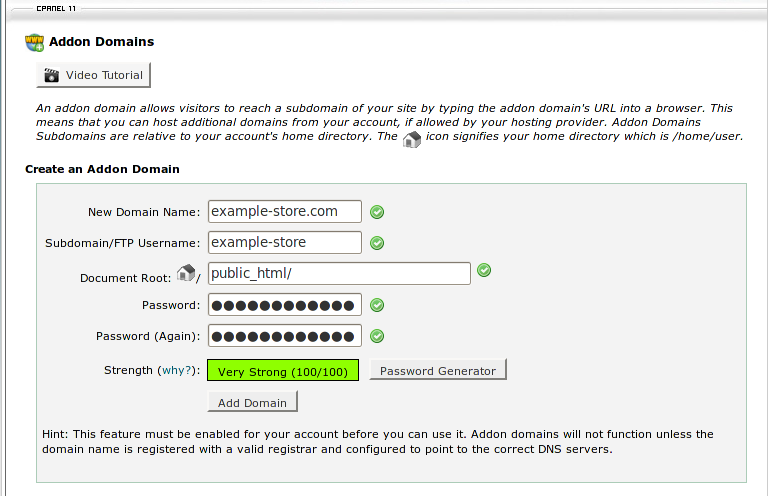Click the home icon beside Document Root
This screenshot has height=496, width=770.
coord(186,272)
